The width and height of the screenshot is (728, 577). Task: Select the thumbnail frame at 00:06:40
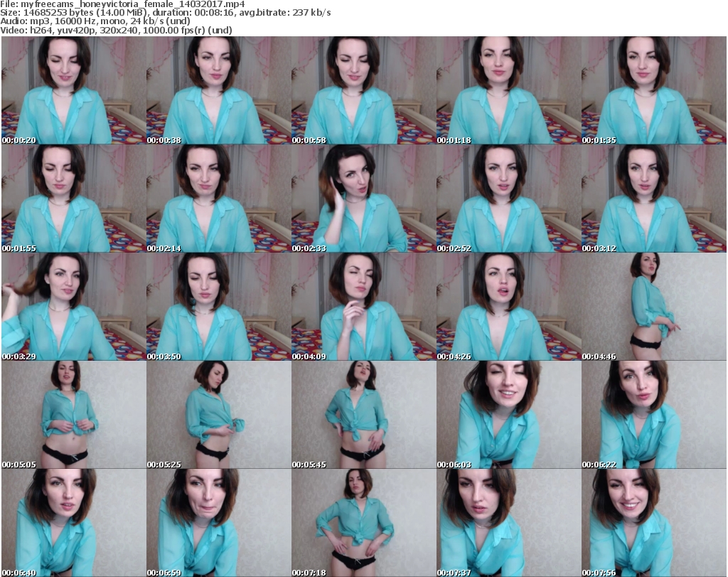pyautogui.click(x=74, y=523)
